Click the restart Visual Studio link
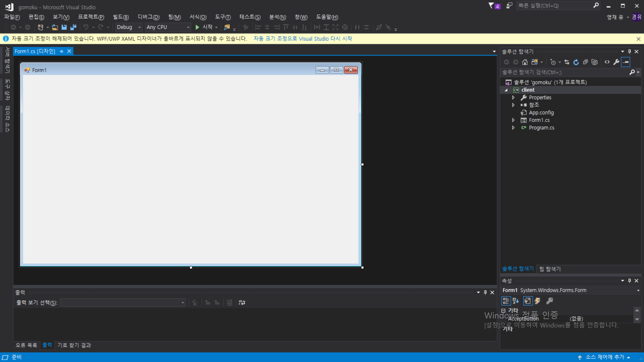Viewport: 644px width, 362px height. click(x=303, y=39)
